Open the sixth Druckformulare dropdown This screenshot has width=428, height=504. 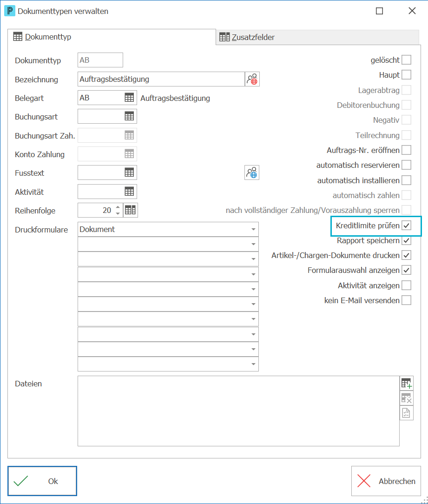click(x=168, y=304)
